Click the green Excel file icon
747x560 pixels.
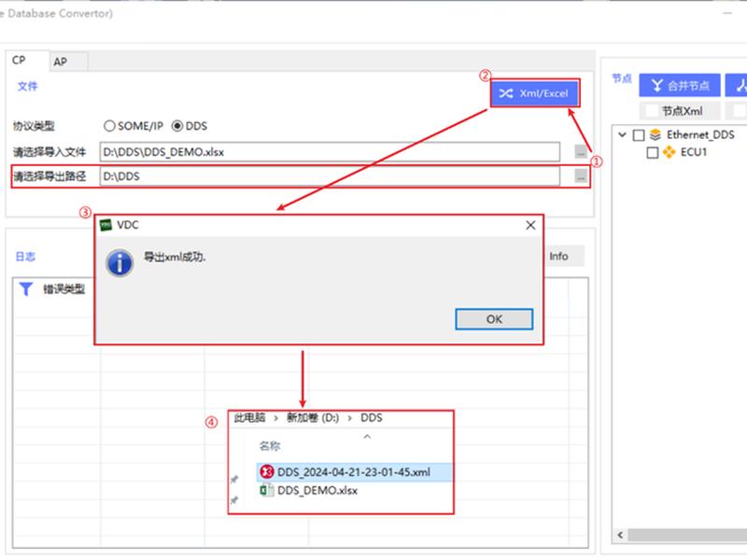pyautogui.click(x=267, y=490)
